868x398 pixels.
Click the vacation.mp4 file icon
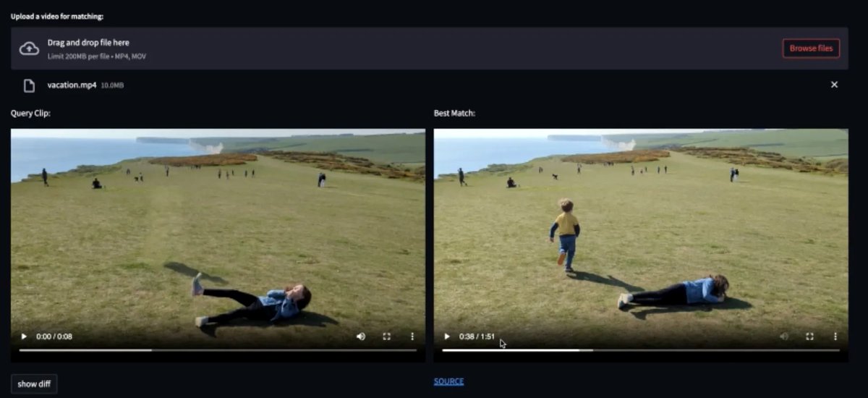[x=29, y=85]
